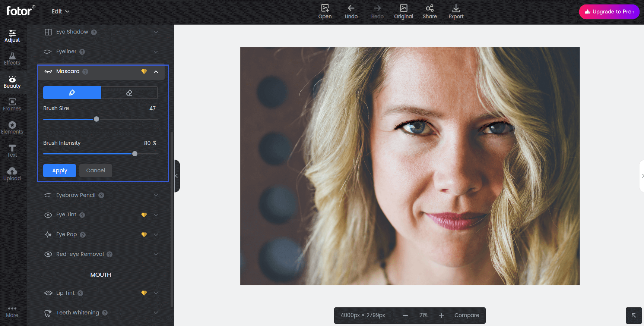Click the Eye Pop premium diamond badge
The height and width of the screenshot is (326, 644).
click(144, 235)
